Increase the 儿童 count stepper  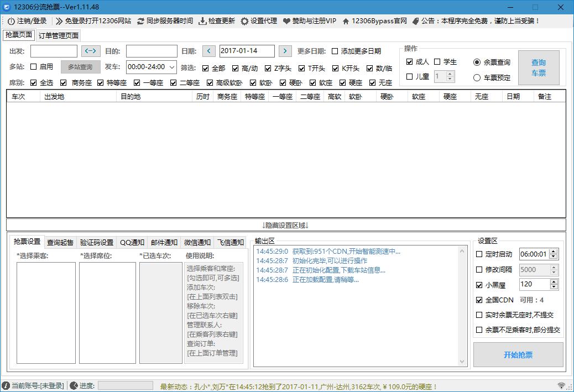click(450, 74)
